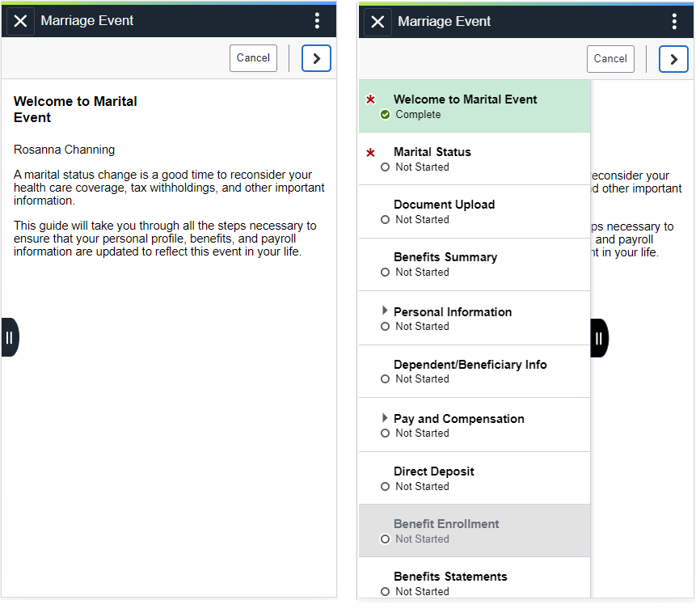Open the left panel's collapsed navigation tab
Screen dimensions: 700x613
click(x=10, y=337)
